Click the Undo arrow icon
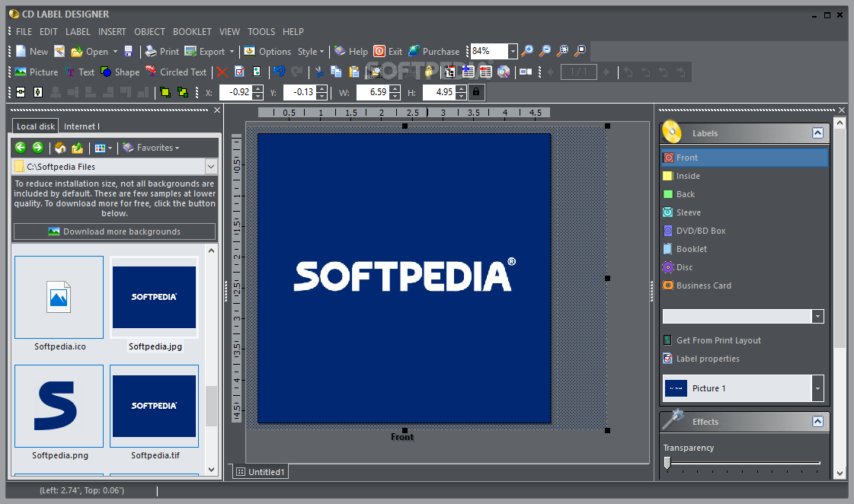This screenshot has height=504, width=854. [280, 72]
